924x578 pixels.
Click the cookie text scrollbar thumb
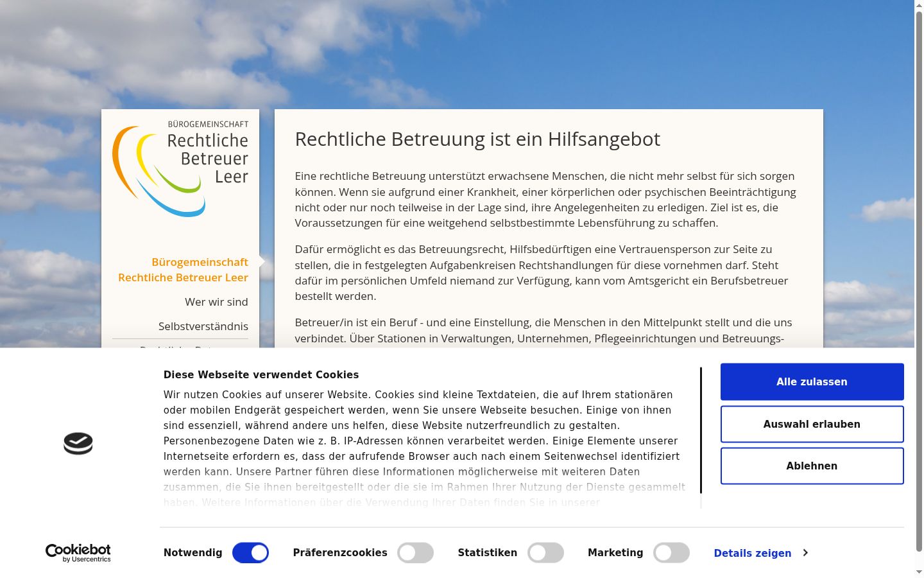pyautogui.click(x=701, y=430)
